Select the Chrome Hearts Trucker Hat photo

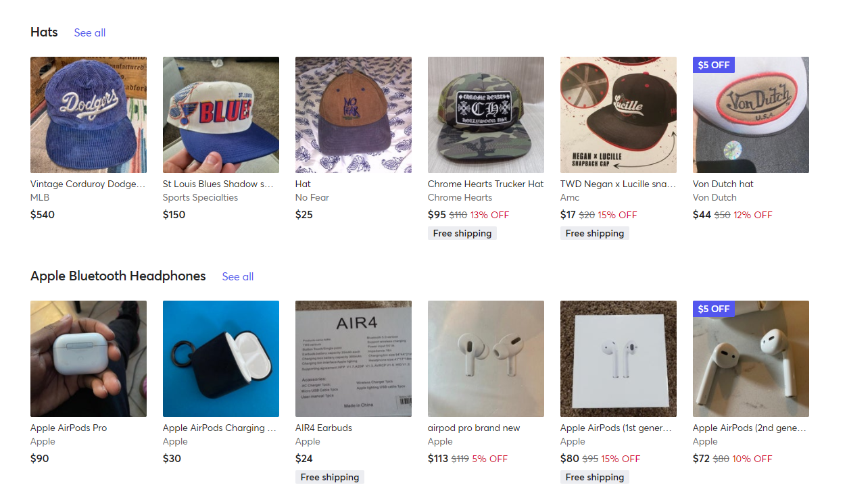(x=486, y=115)
